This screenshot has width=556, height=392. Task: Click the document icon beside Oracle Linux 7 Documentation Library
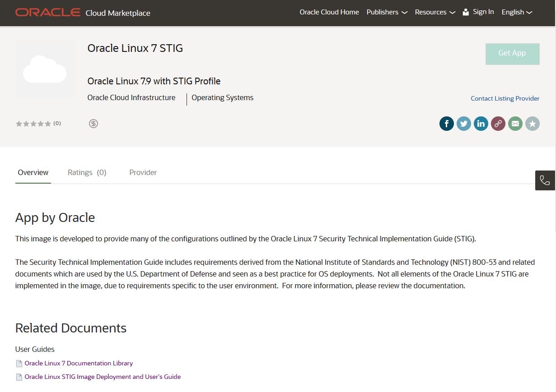click(19, 363)
